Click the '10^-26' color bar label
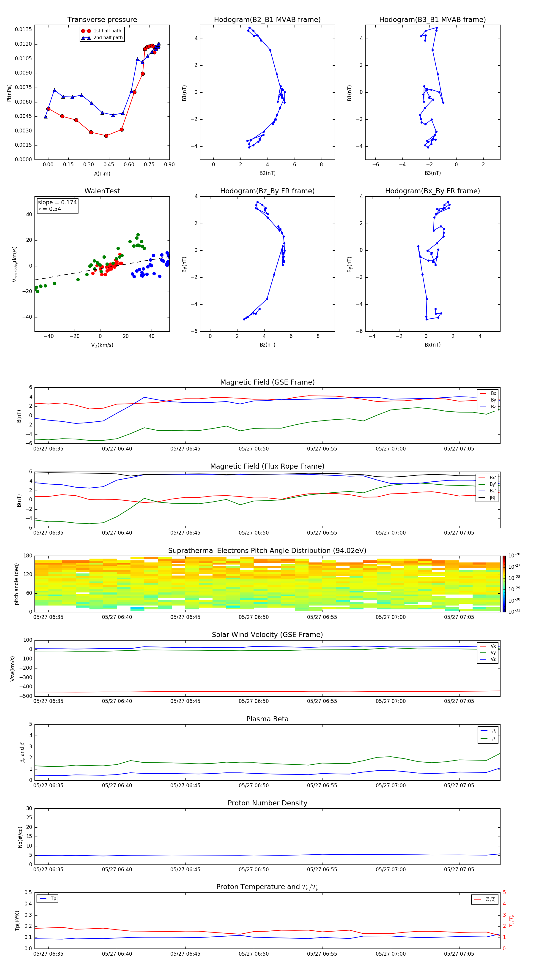Screen dimensions: 535x980 click(x=514, y=555)
